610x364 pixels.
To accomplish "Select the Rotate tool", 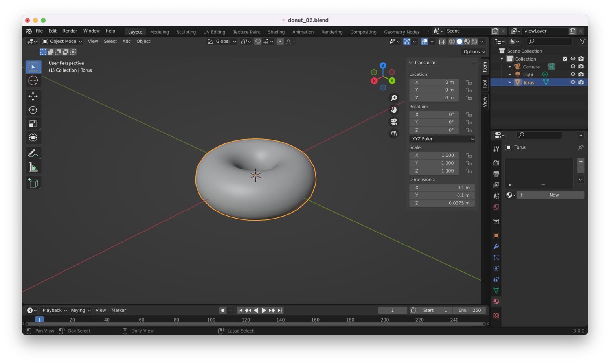I will [x=33, y=110].
